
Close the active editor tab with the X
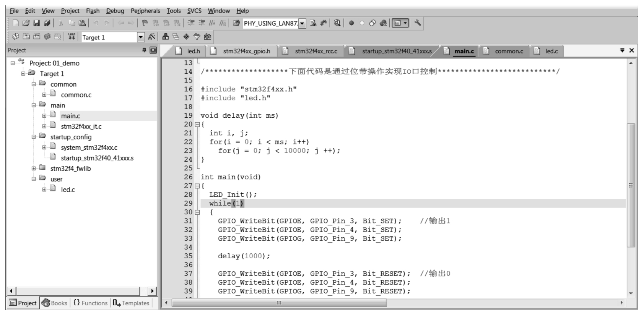coord(632,50)
